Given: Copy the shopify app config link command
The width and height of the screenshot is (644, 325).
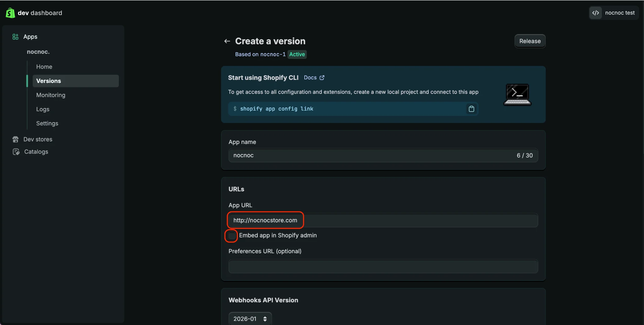Looking at the screenshot, I should [x=471, y=109].
